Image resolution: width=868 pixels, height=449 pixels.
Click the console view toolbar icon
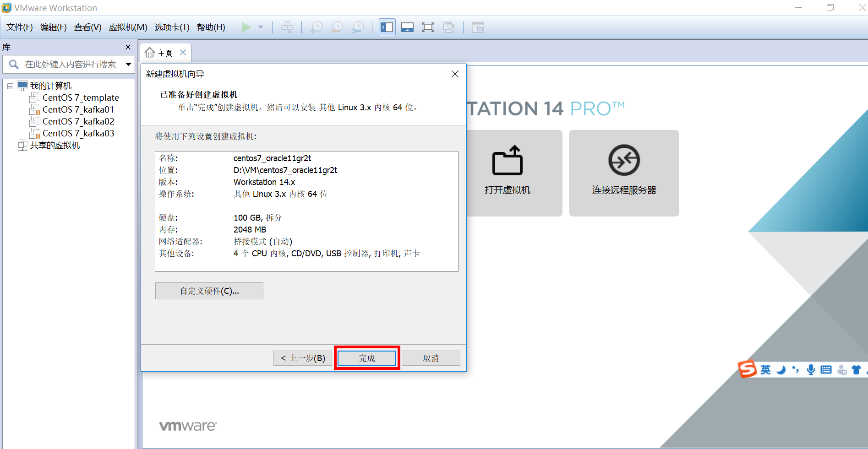click(x=478, y=27)
